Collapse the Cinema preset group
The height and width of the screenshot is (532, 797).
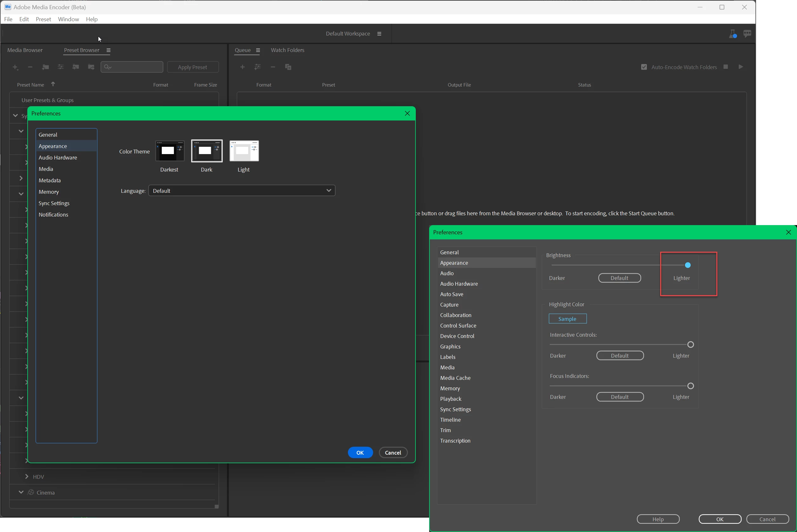click(21, 492)
